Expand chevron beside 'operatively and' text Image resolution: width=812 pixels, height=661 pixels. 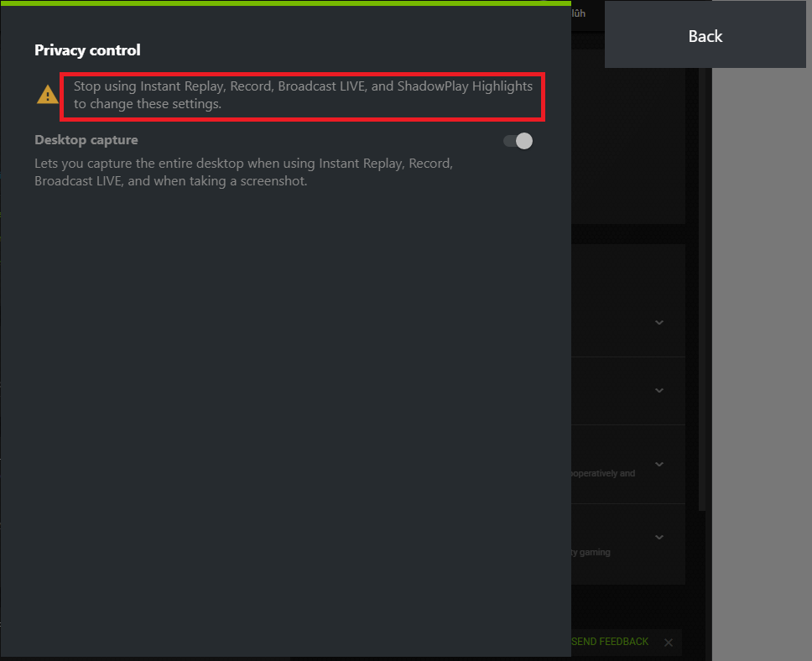pyautogui.click(x=658, y=464)
